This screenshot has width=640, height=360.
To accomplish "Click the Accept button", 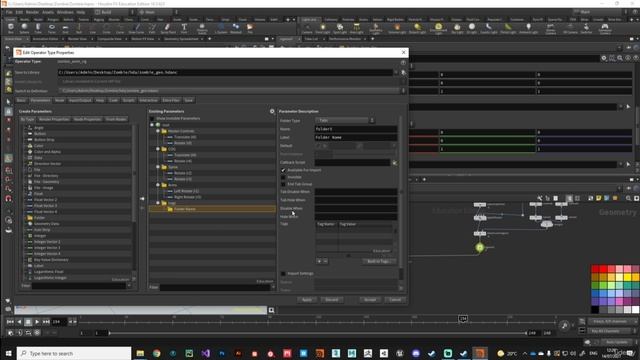I will [x=370, y=300].
